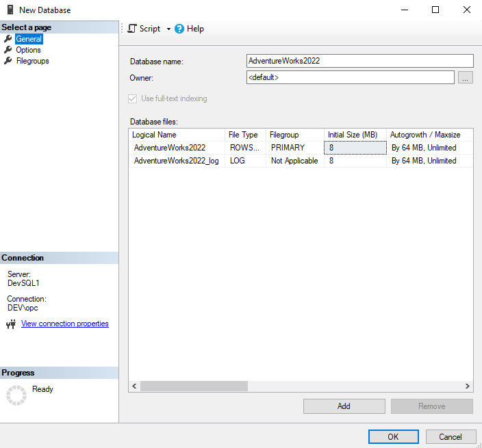Open the owner browse ellipsis button
Screen dimensions: 482x448
[466, 77]
